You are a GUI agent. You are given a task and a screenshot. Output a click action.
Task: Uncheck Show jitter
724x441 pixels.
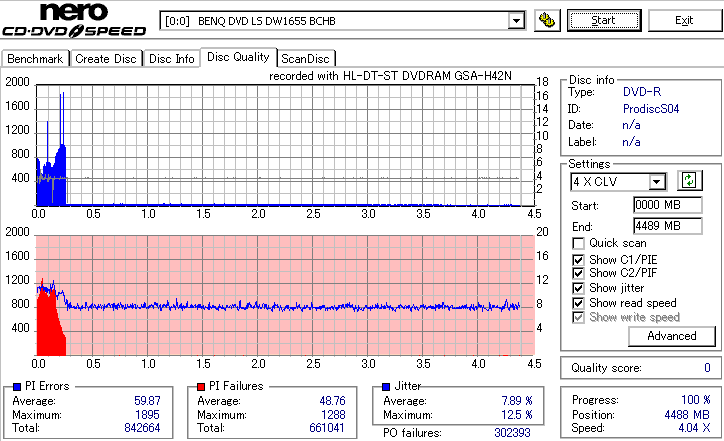tap(578, 288)
